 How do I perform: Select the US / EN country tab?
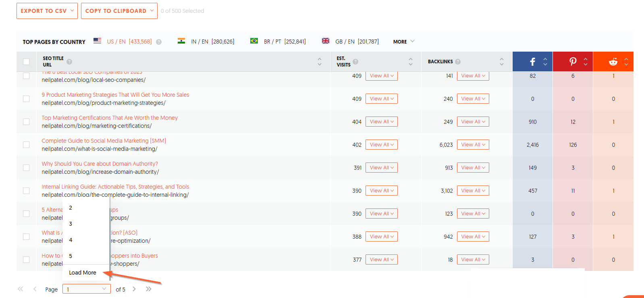click(129, 42)
